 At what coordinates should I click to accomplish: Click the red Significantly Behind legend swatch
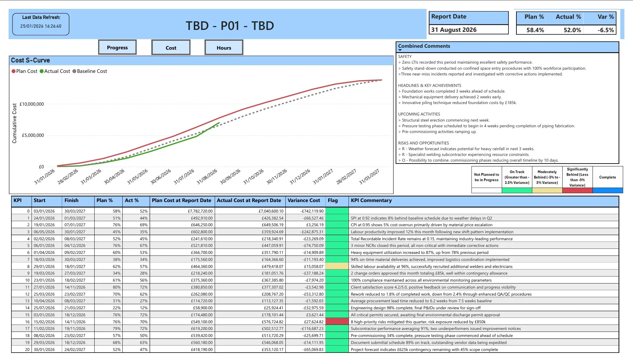[577, 190]
